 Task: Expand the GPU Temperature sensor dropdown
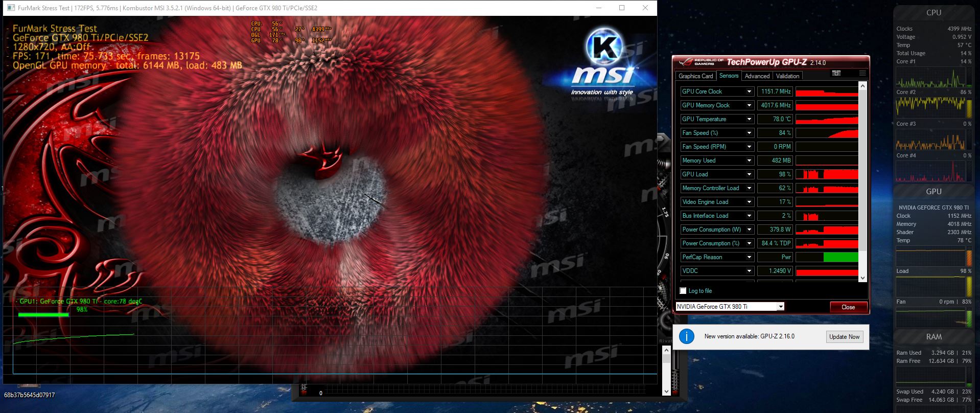pyautogui.click(x=749, y=119)
